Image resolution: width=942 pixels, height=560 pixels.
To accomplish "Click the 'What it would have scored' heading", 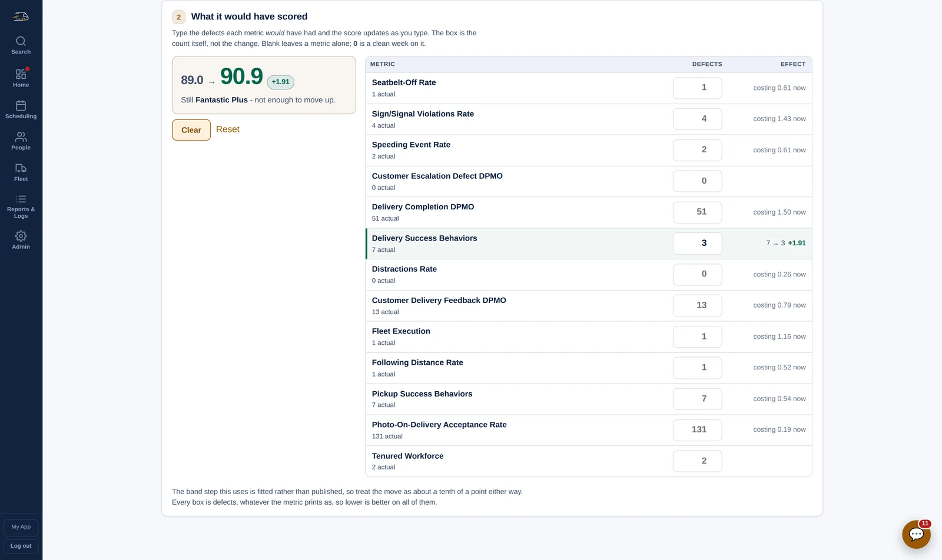I will [x=249, y=16].
